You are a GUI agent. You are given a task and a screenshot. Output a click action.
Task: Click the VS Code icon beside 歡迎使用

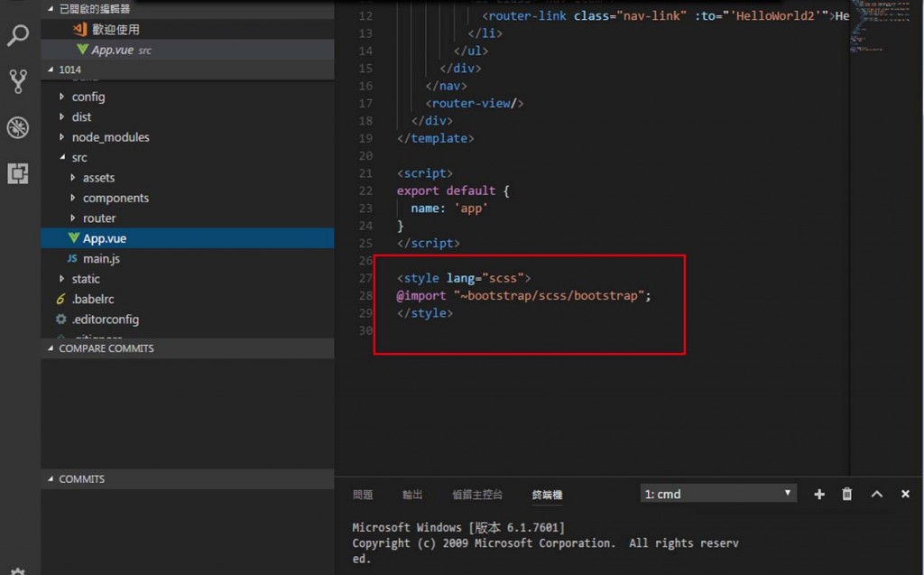coord(79,29)
